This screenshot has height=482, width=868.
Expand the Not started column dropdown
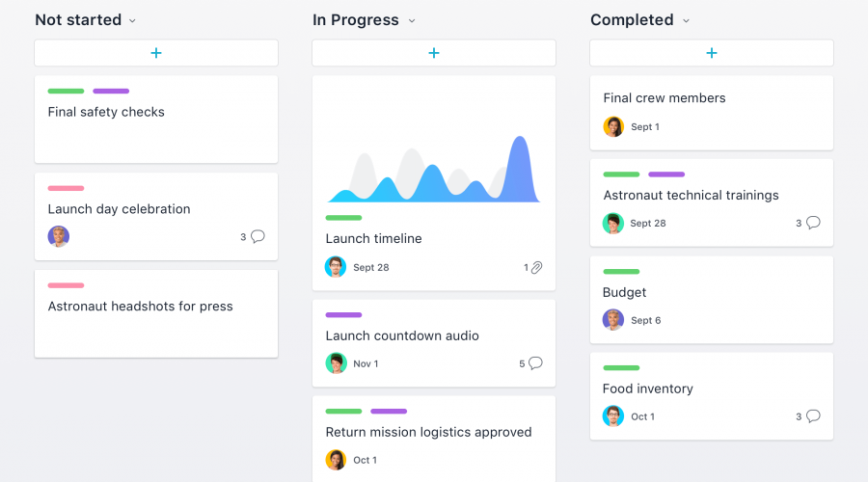[132, 20]
